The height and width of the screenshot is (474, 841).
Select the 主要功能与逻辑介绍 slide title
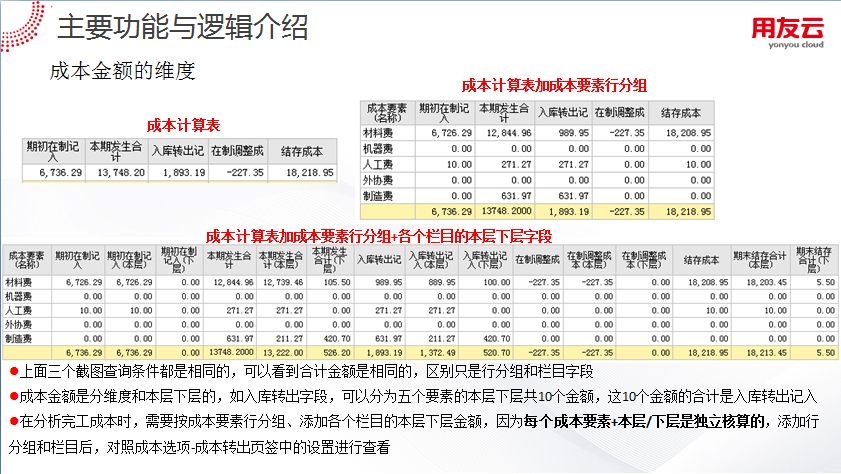(x=181, y=27)
